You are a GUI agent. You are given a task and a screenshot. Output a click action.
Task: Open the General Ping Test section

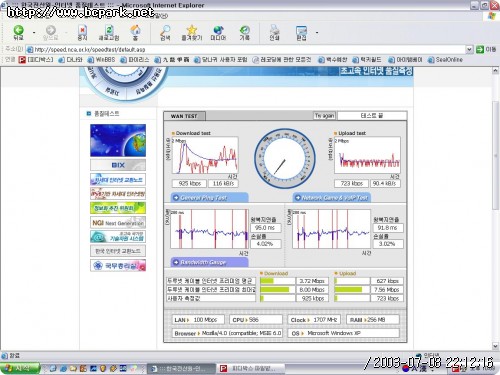pos(210,198)
